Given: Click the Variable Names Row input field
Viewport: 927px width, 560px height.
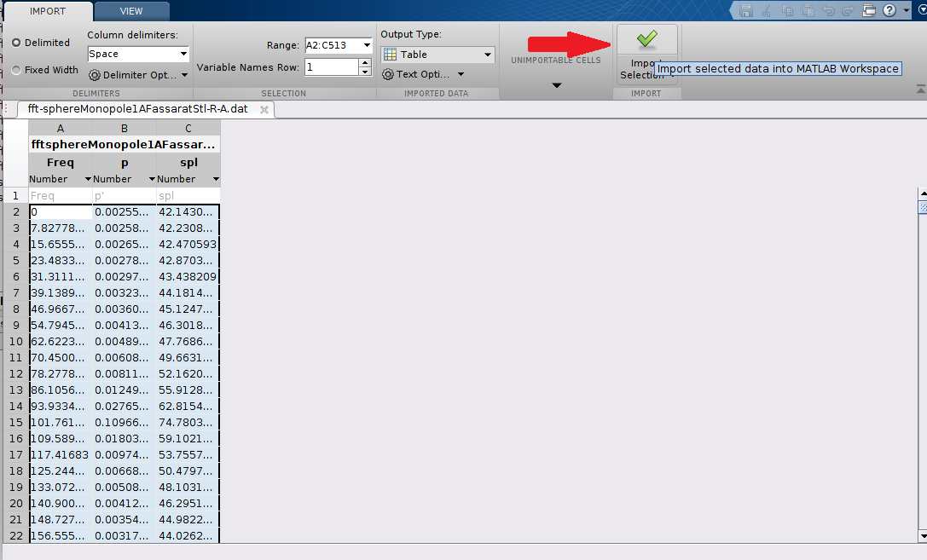Looking at the screenshot, I should coord(331,66).
